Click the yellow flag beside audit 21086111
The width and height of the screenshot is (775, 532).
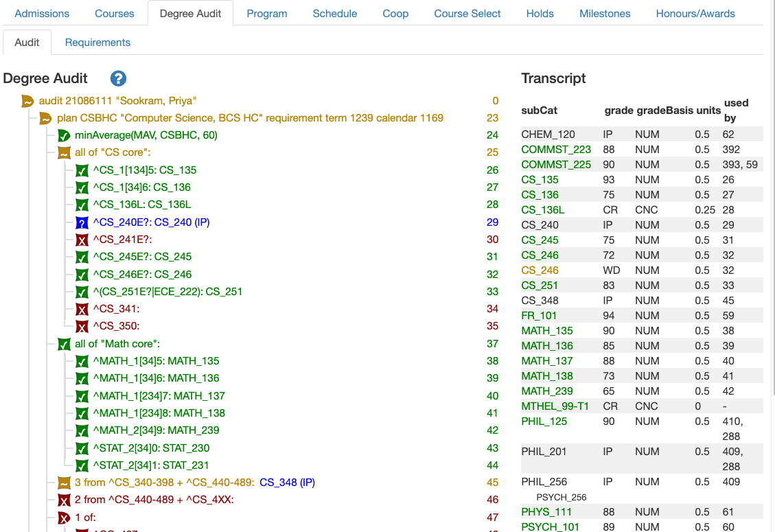(x=27, y=100)
